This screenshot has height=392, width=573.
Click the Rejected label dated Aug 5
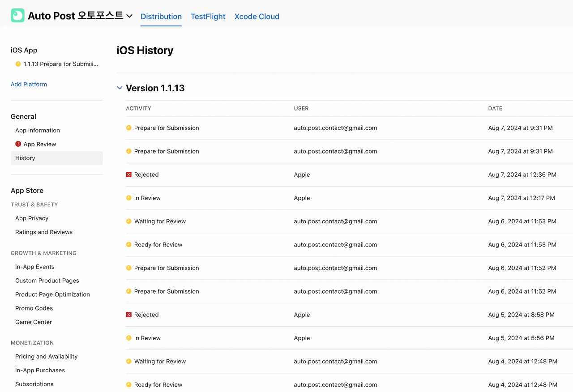[146, 315]
